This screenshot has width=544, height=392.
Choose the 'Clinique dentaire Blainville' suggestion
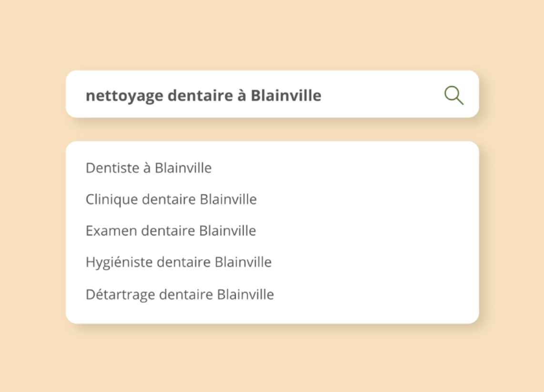[x=171, y=200]
